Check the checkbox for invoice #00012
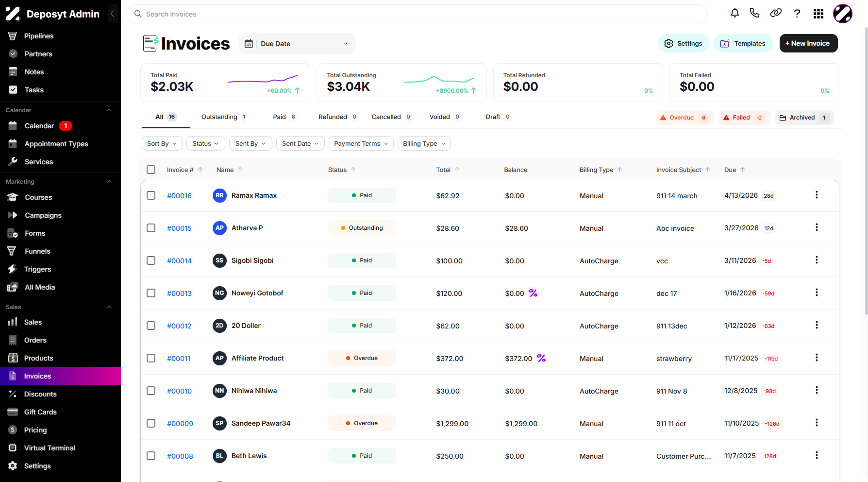 point(151,326)
